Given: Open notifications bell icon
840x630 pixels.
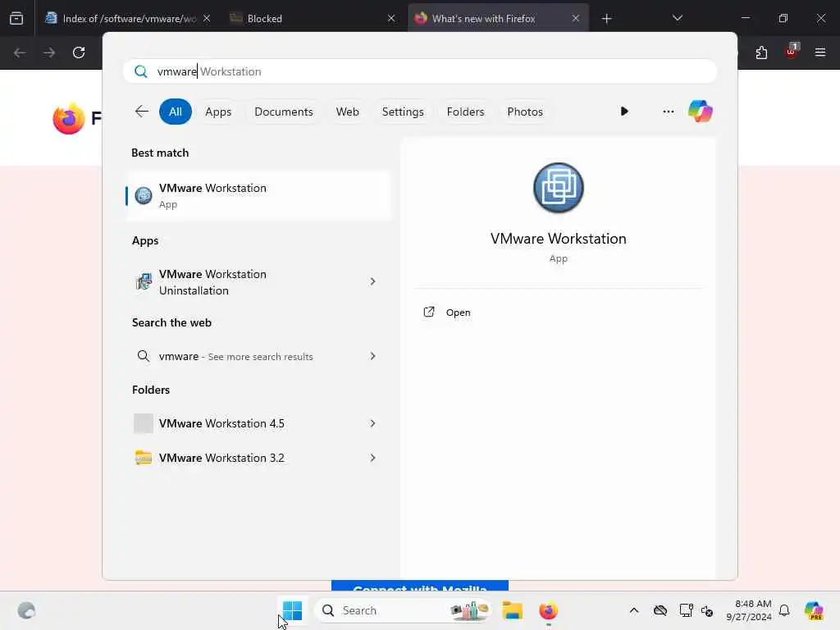Looking at the screenshot, I should point(784,610).
